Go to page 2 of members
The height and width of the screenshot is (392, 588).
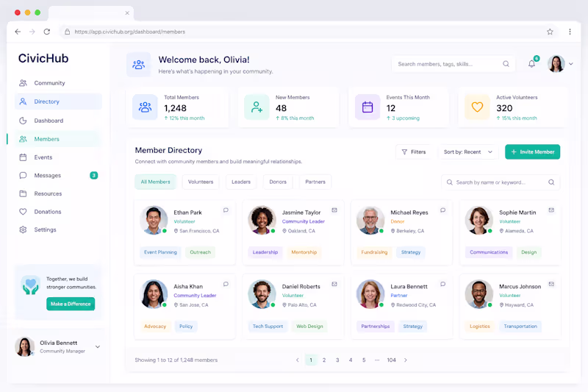click(x=324, y=360)
